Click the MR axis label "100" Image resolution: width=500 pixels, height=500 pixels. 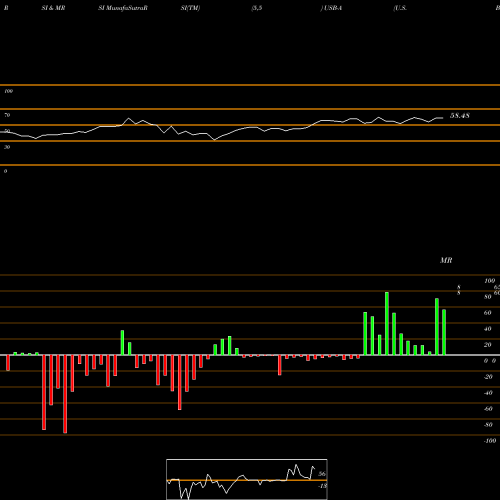click(x=490, y=281)
